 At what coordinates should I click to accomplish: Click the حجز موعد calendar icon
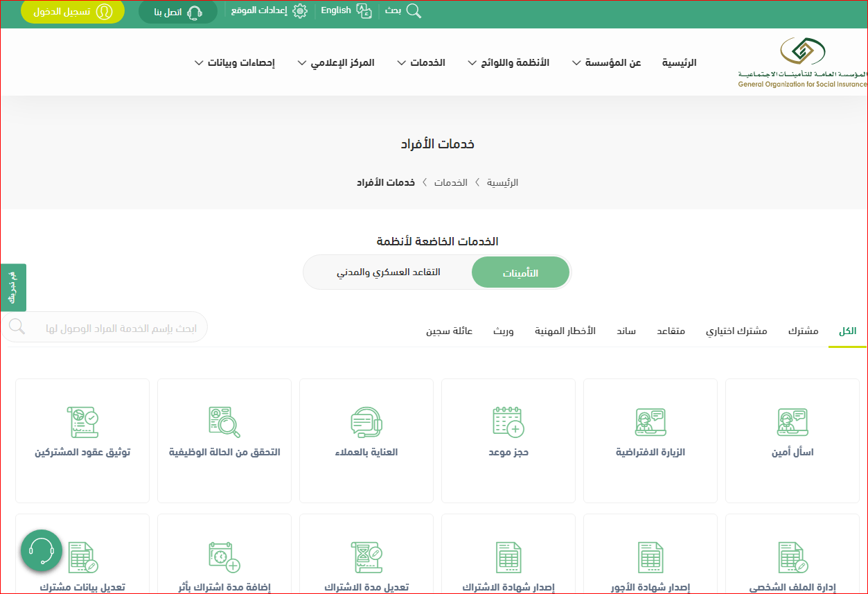click(508, 422)
